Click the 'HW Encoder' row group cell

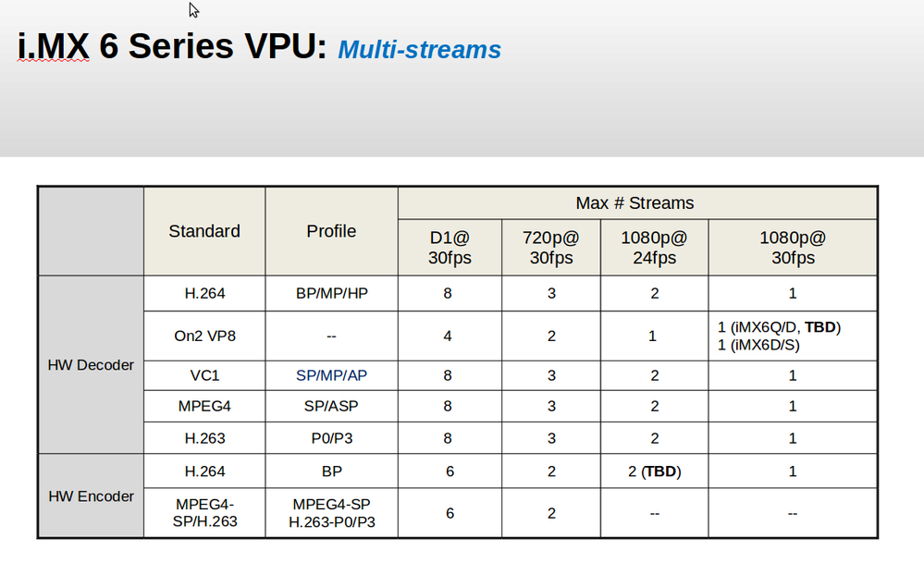pyautogui.click(x=91, y=496)
